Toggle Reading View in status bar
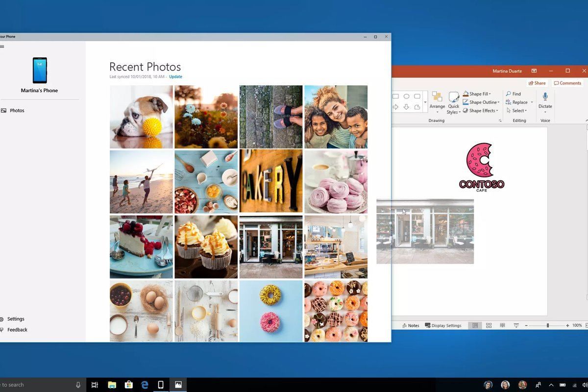 click(502, 325)
